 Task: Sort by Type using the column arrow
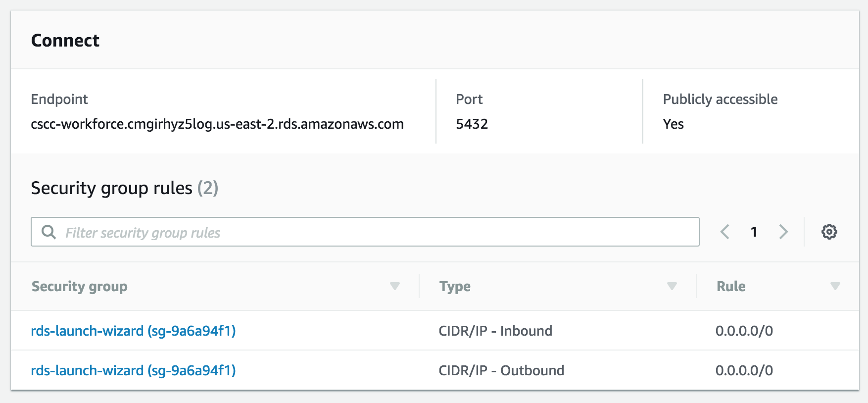point(672,286)
